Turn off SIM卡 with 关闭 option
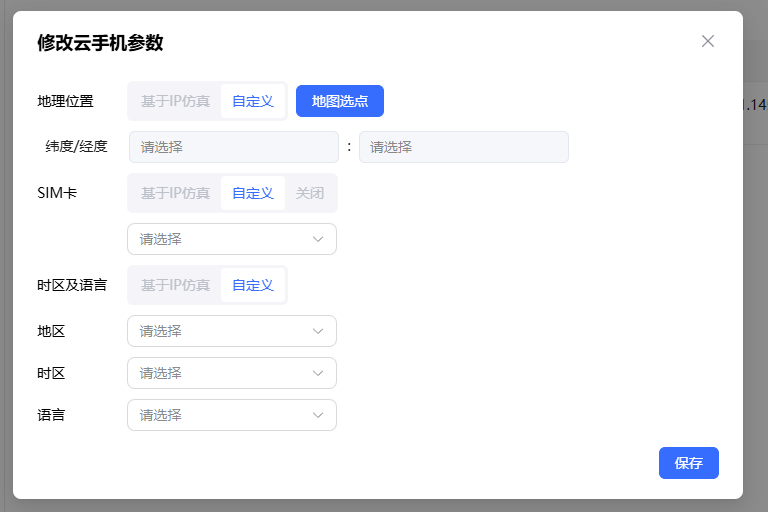 pos(310,193)
